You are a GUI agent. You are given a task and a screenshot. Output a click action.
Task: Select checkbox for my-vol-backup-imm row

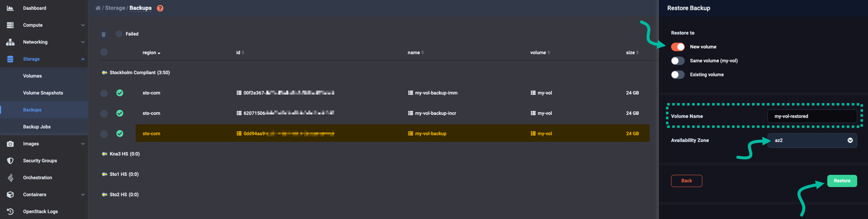[104, 94]
